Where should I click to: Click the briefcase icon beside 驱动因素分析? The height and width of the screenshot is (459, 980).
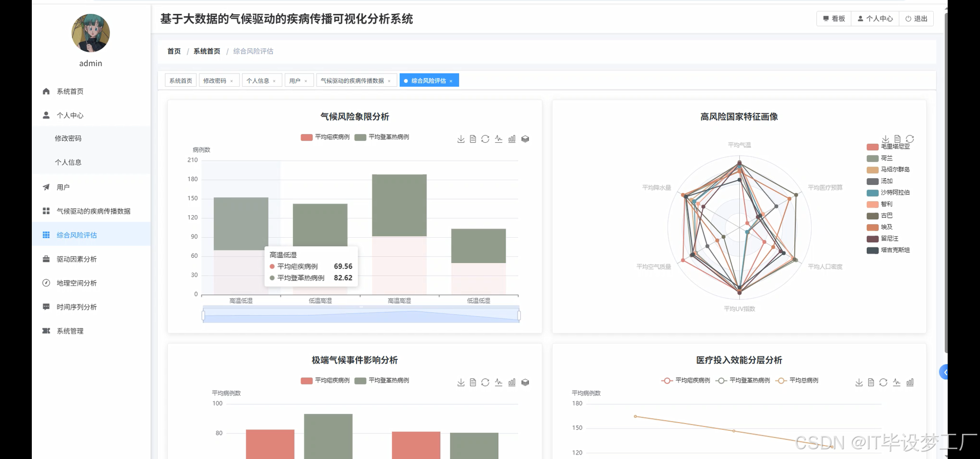point(46,259)
